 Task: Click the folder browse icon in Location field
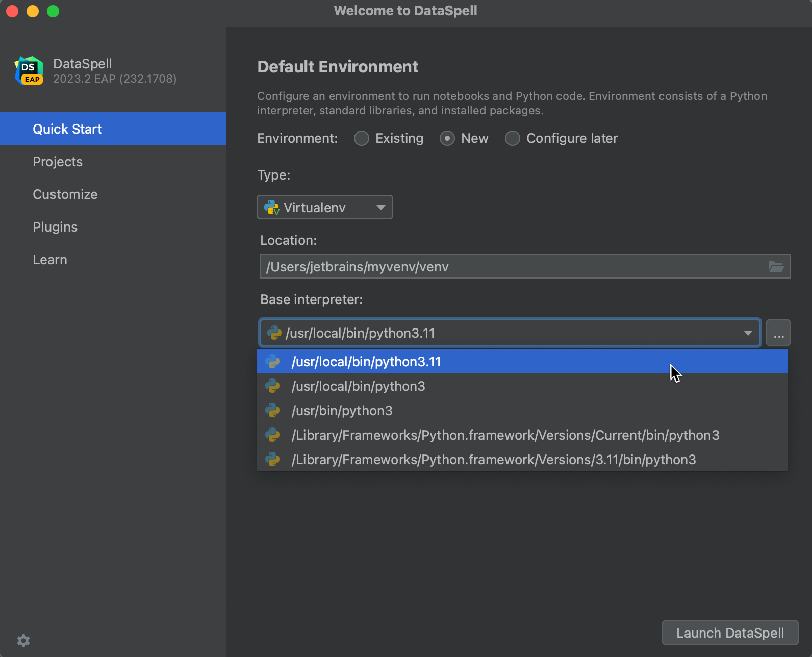776,267
